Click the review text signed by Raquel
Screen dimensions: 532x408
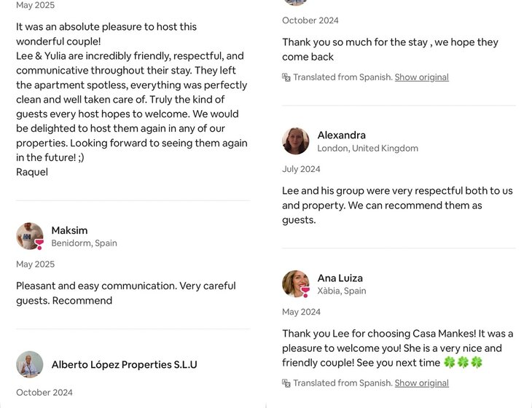pyautogui.click(x=131, y=99)
